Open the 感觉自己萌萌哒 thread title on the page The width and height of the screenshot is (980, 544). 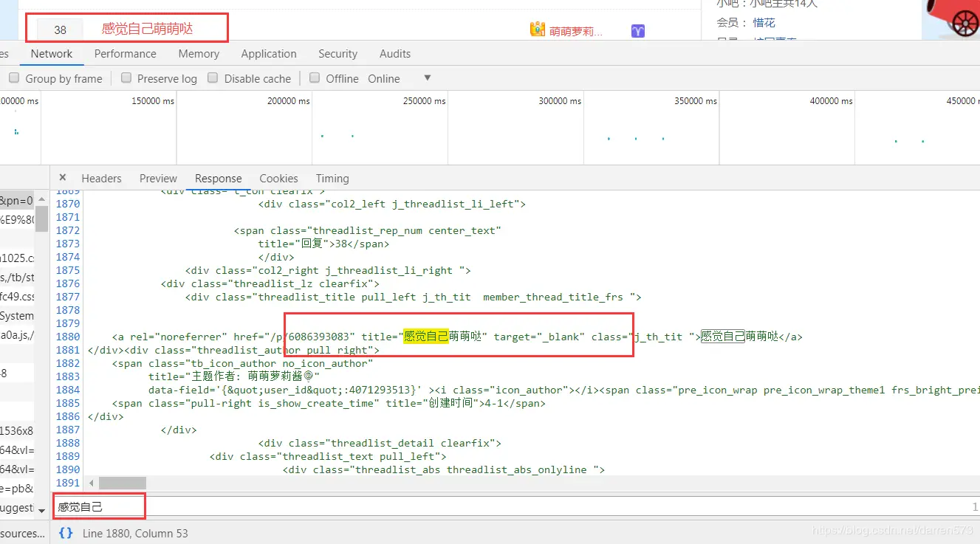pyautogui.click(x=147, y=29)
